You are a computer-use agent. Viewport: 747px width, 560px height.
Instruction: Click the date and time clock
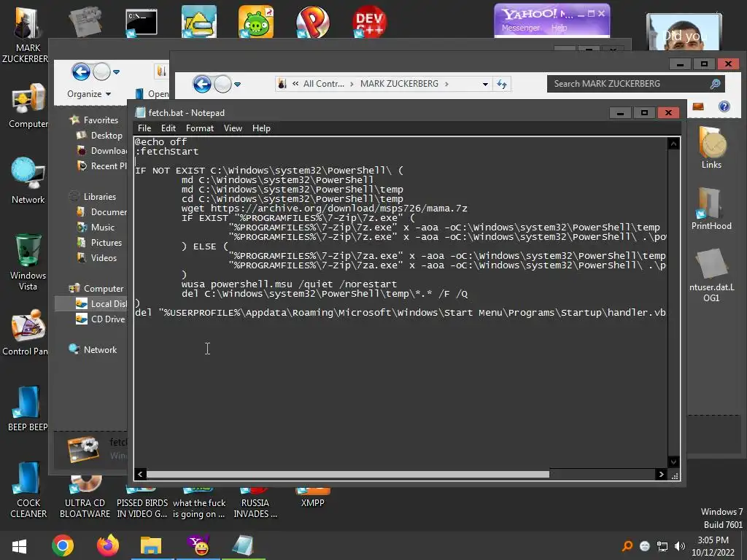tap(713, 546)
